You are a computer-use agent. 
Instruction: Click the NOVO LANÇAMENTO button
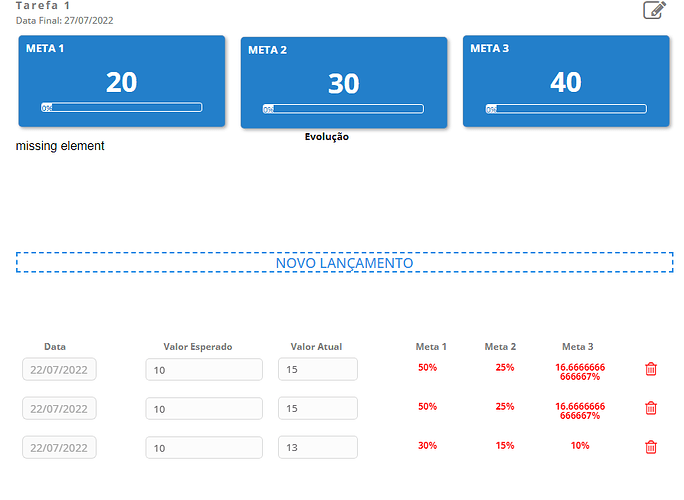pos(345,263)
